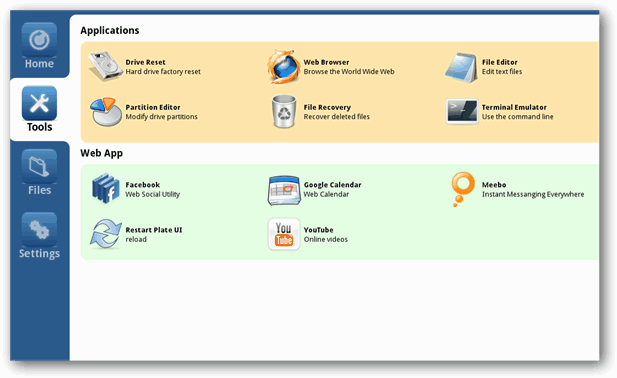This screenshot has height=378, width=617.
Task: Open the Facebook icon
Action: 105,188
